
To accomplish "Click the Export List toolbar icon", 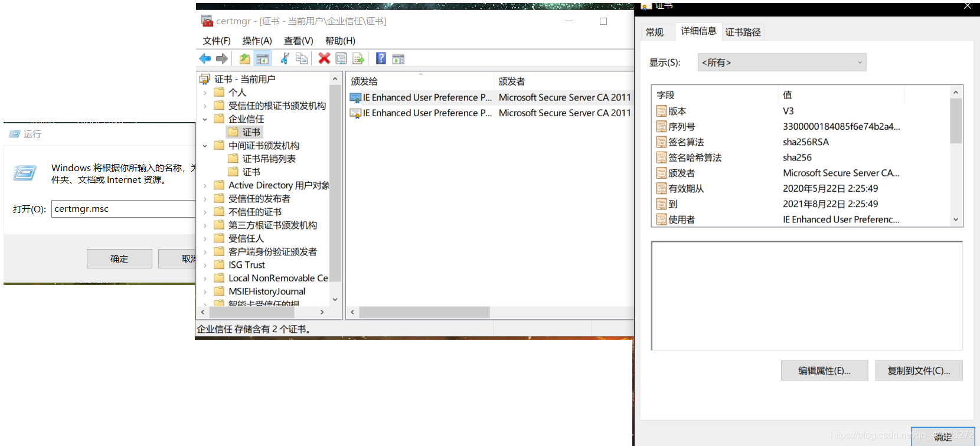I will click(x=358, y=58).
